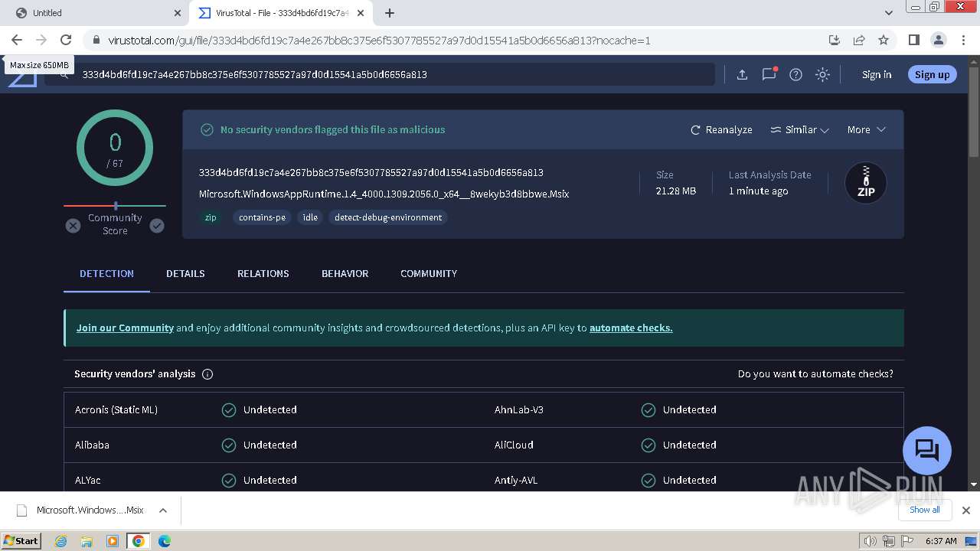Click the idle tag
Image resolution: width=980 pixels, height=551 pixels.
click(x=310, y=217)
